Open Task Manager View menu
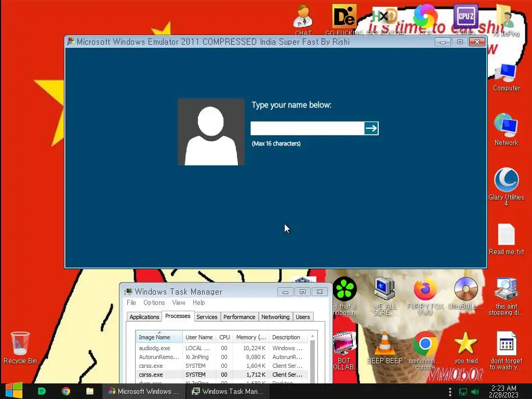Screen dimensions: 532x399 (179, 303)
